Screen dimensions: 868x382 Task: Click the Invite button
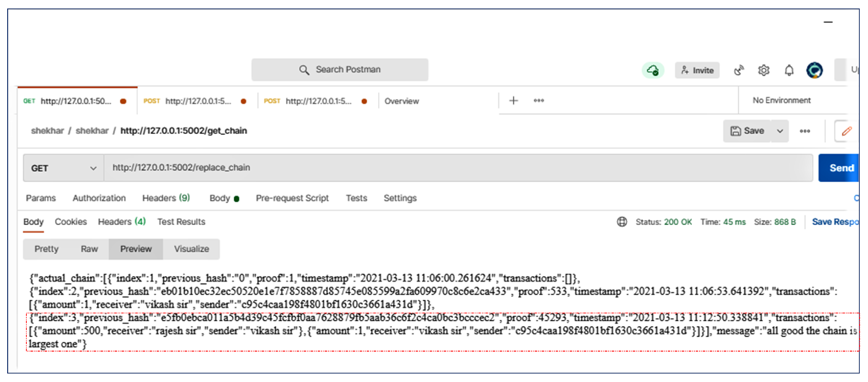point(697,70)
